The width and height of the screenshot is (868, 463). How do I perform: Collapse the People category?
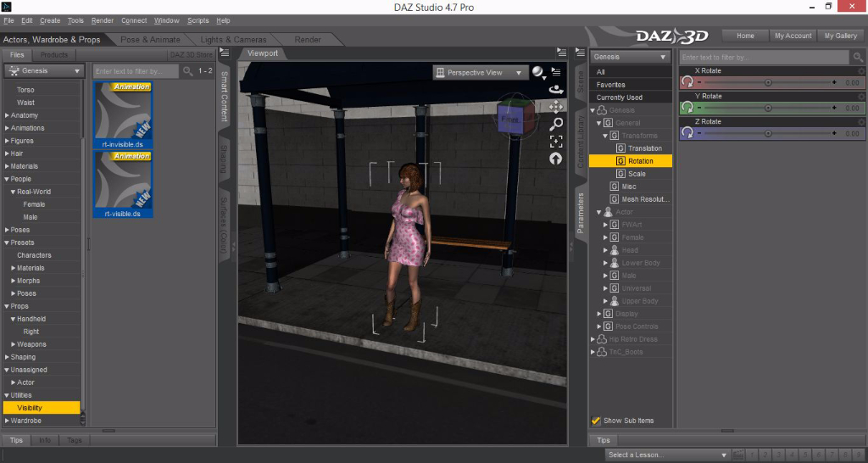click(7, 179)
